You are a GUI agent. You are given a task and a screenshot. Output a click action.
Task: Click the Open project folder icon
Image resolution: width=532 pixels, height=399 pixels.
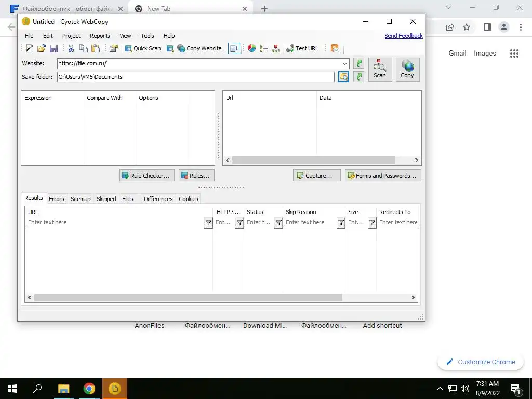(x=42, y=48)
